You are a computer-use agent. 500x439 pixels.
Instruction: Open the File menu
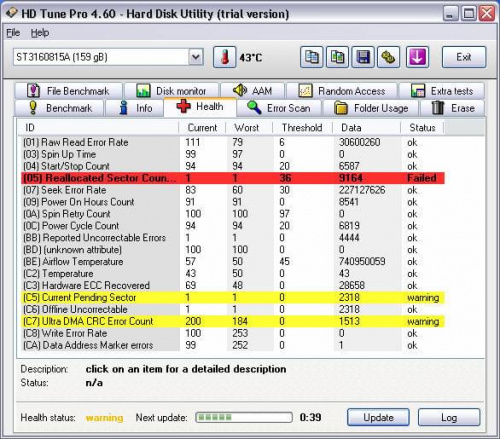point(13,33)
